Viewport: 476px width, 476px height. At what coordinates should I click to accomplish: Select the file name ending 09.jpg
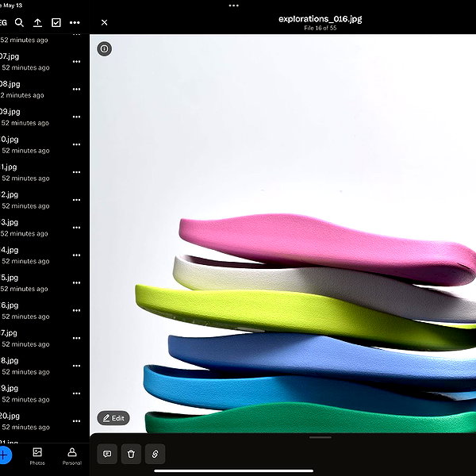(x=10, y=112)
